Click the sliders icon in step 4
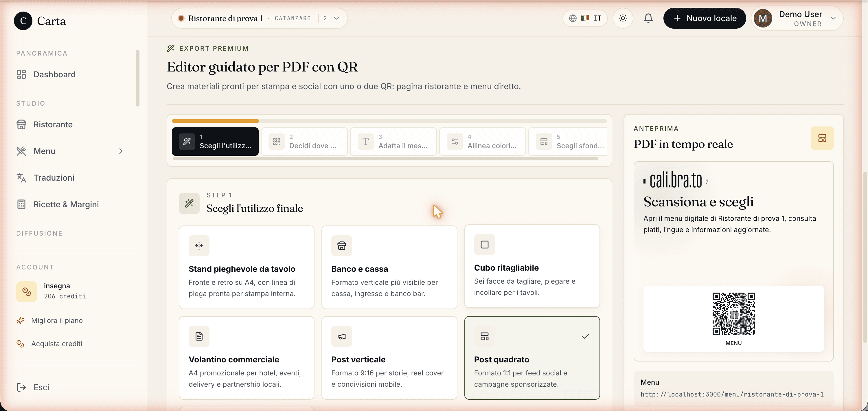The height and width of the screenshot is (411, 868). point(455,142)
